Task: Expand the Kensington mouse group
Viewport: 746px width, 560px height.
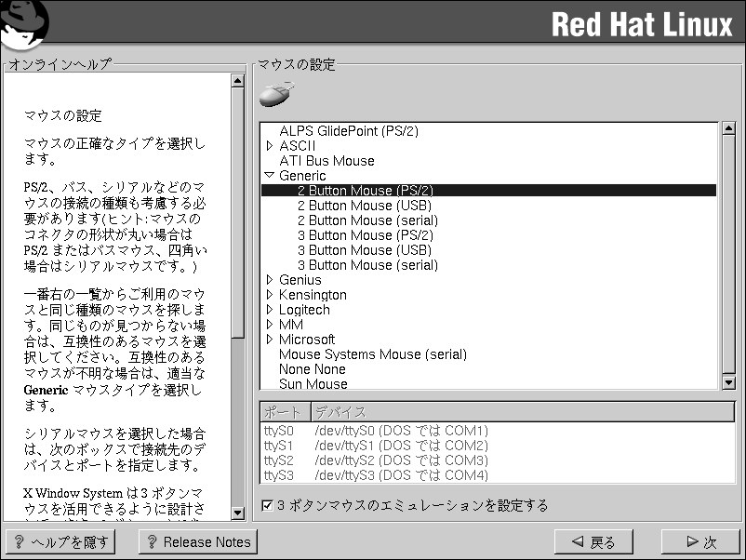Action: click(x=270, y=295)
